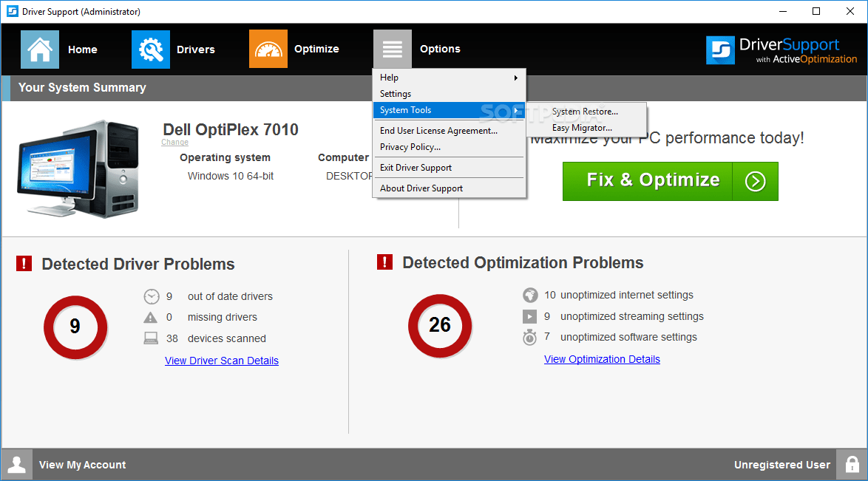Expand the System Tools submenu arrow
Viewport: 868px width, 481px height.
click(x=516, y=110)
